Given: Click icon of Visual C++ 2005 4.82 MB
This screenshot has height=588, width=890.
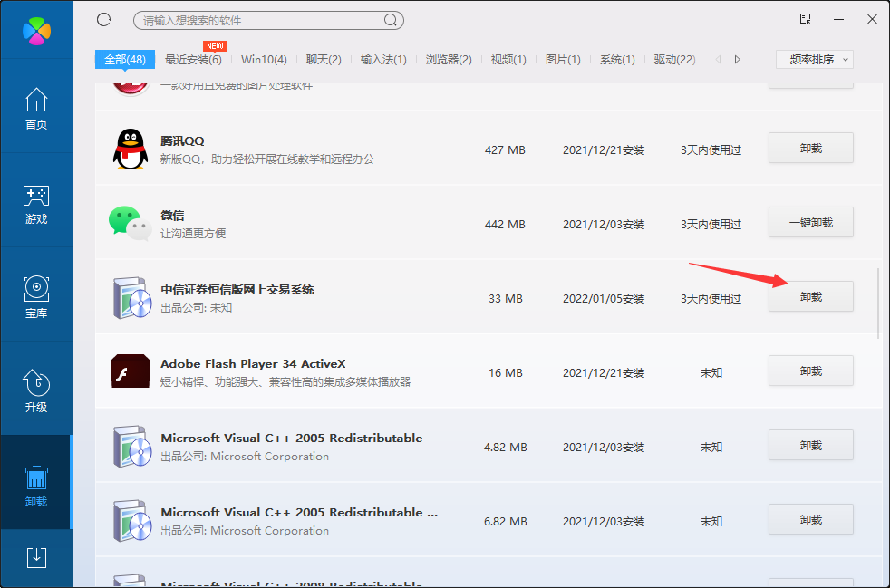Looking at the screenshot, I should click(x=131, y=447).
